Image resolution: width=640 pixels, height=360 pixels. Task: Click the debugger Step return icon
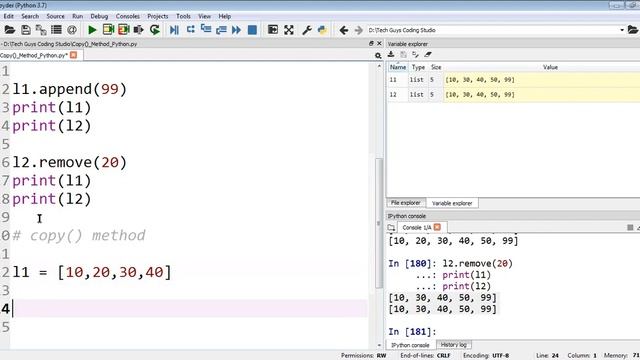(x=221, y=30)
